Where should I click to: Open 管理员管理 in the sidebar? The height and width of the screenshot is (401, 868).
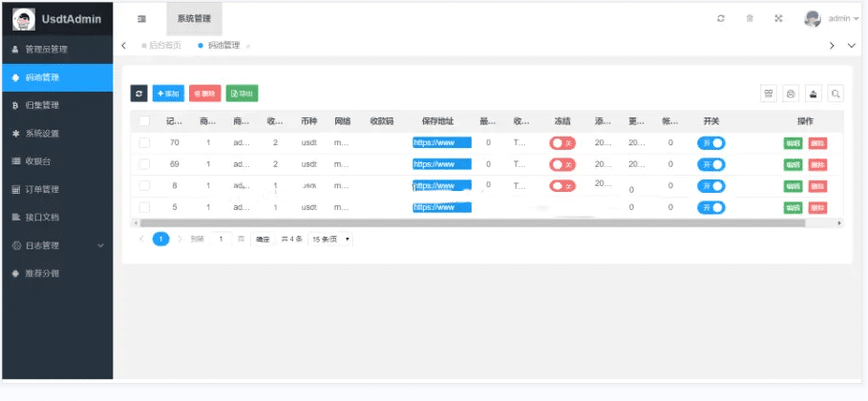[x=57, y=50]
